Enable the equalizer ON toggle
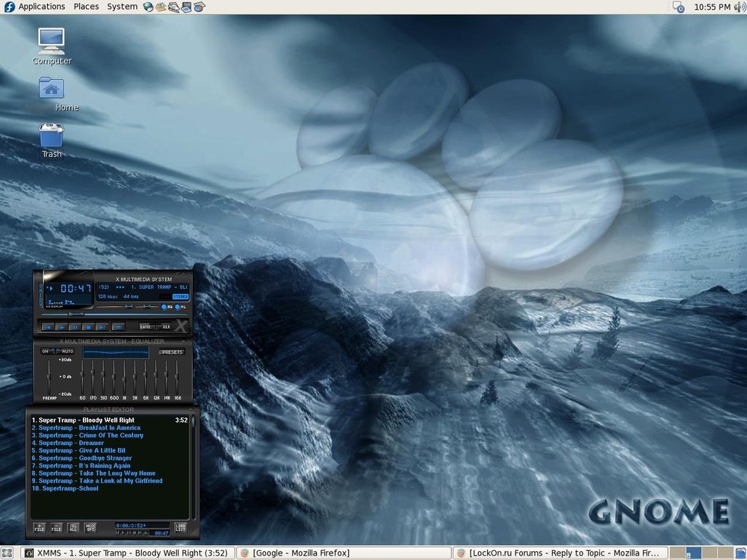The image size is (747, 560). (45, 351)
